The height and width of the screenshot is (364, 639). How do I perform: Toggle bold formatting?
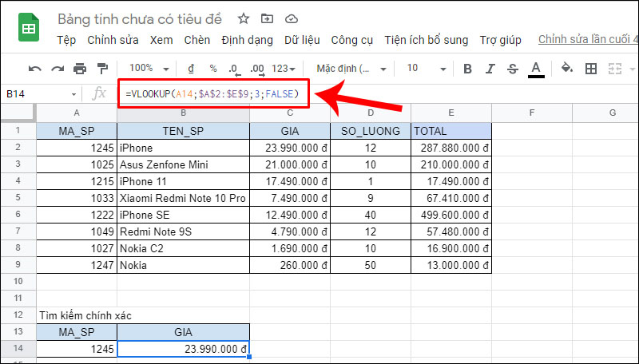tap(468, 69)
